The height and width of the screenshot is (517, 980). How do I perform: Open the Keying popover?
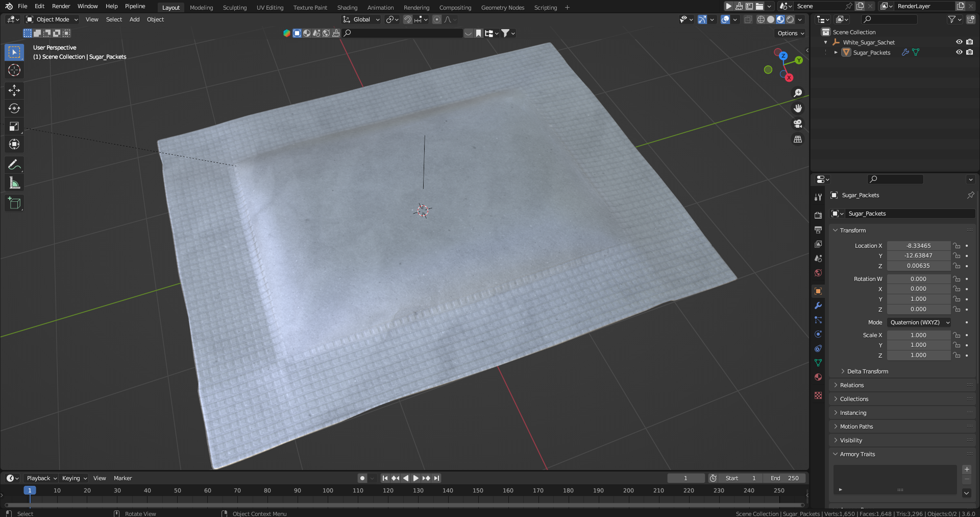(74, 478)
